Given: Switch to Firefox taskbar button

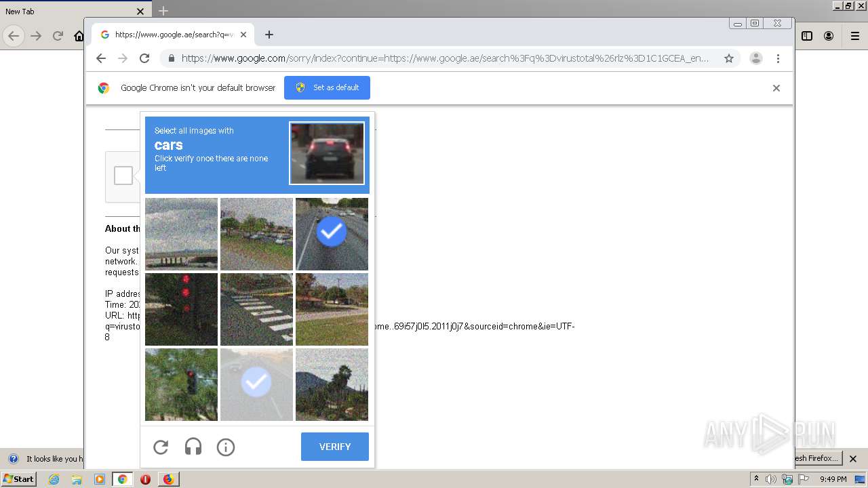Looking at the screenshot, I should [x=168, y=479].
